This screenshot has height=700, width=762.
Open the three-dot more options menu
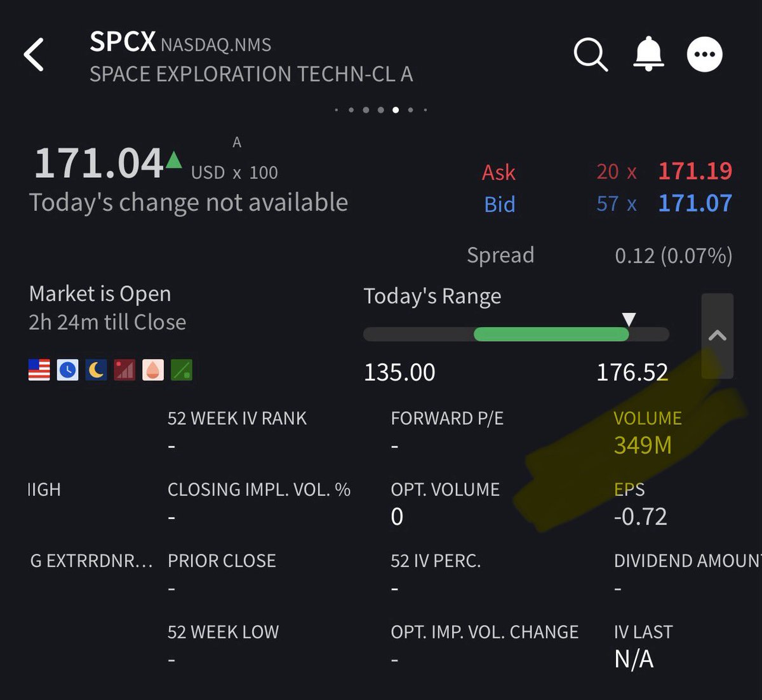coord(705,54)
